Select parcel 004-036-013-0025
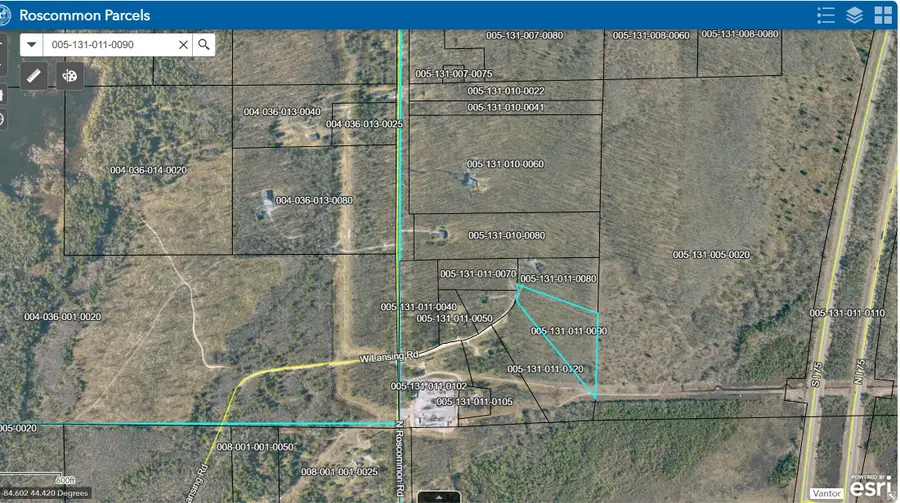The image size is (900, 503). [x=364, y=124]
